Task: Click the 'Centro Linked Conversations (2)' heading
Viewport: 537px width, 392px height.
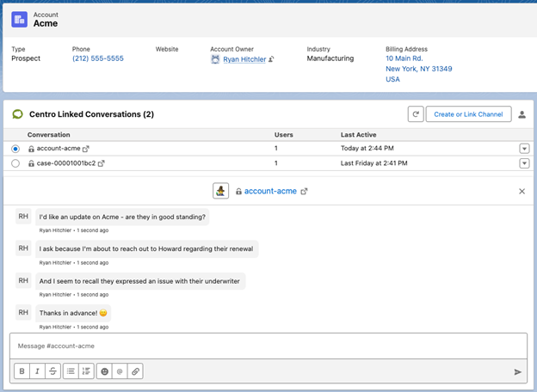Action: (x=91, y=114)
